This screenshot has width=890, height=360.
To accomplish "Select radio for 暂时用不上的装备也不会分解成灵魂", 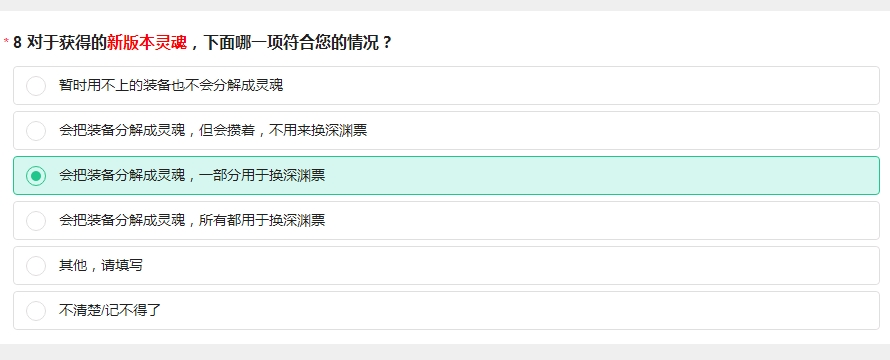I will pyautogui.click(x=36, y=86).
